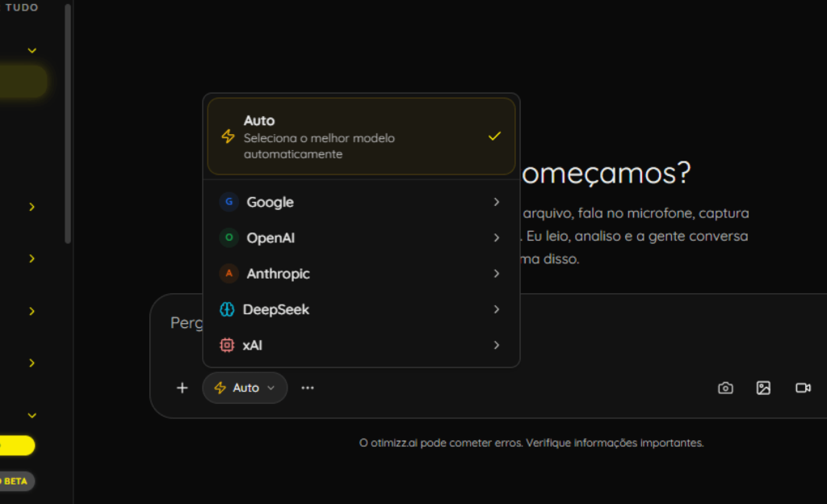Image resolution: width=827 pixels, height=504 pixels.
Task: Collapse the top sidebar section chevron
Action: (x=32, y=51)
